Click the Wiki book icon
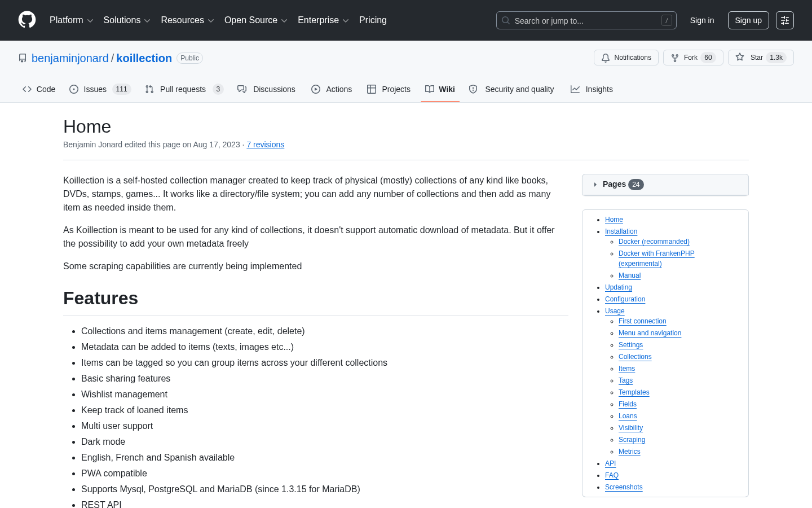The height and width of the screenshot is (508, 812). 430,89
